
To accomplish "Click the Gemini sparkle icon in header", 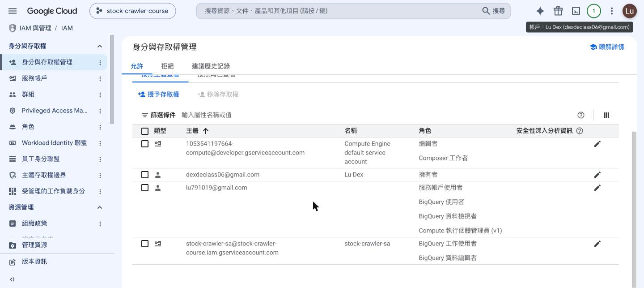I will [x=540, y=11].
